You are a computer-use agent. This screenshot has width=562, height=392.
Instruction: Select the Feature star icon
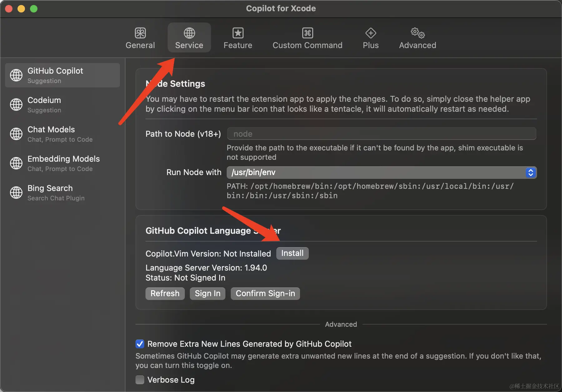point(238,33)
